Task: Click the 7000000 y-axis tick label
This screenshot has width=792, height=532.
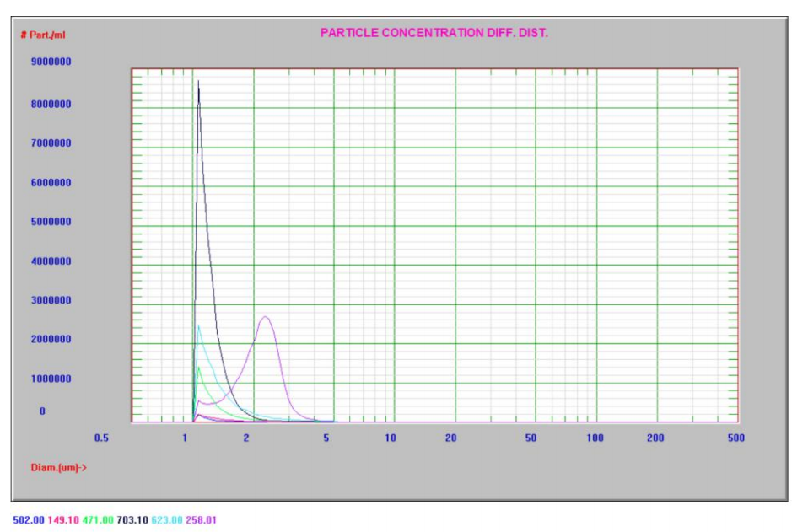Action: click(51, 142)
